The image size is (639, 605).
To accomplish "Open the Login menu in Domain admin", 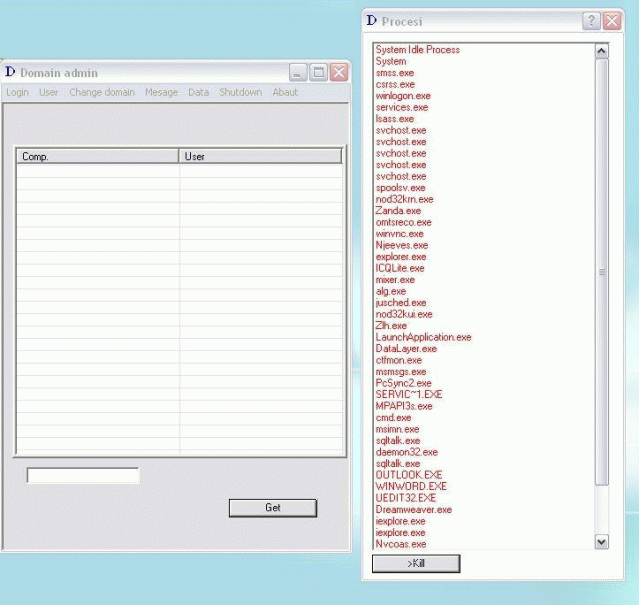I will [x=18, y=92].
